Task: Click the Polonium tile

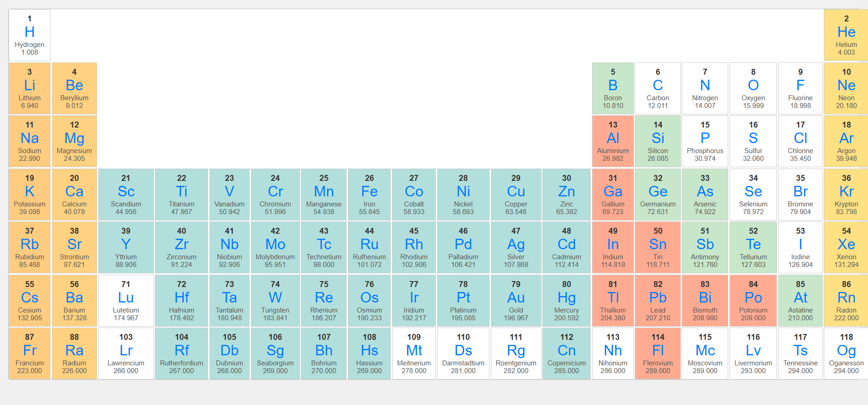Action: (x=753, y=301)
